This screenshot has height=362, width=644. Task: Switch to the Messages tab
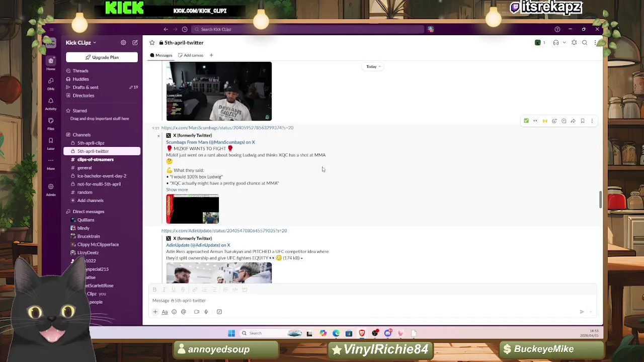161,55
